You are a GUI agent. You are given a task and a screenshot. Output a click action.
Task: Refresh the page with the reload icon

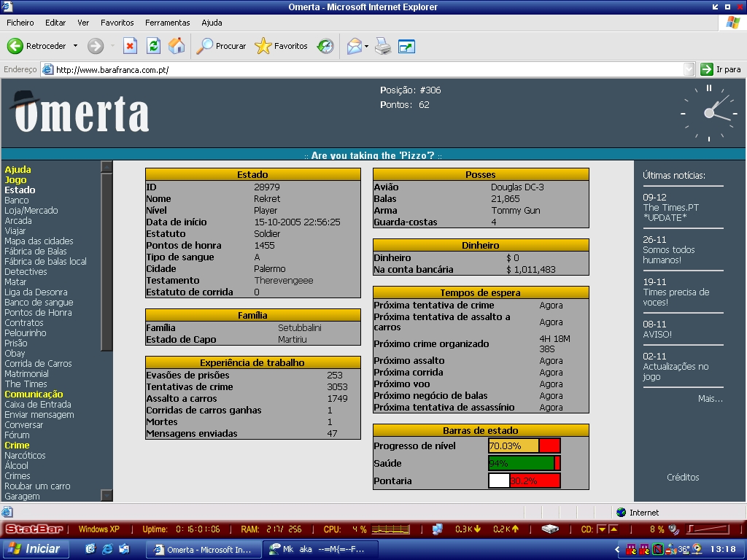pos(153,46)
